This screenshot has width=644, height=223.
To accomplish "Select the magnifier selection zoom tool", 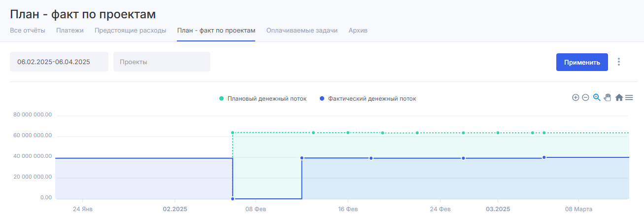I will coord(597,98).
